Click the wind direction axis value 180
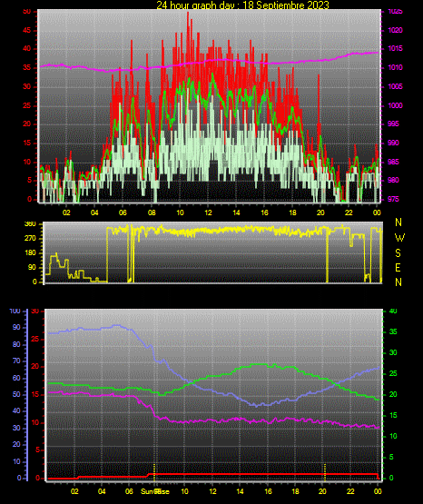The height and width of the screenshot is (504, 423). click(30, 253)
